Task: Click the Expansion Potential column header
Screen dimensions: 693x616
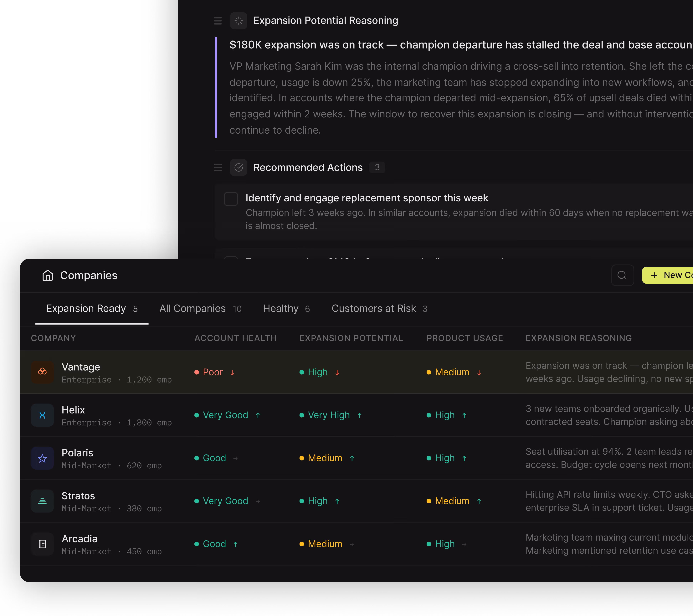Action: pos(351,338)
